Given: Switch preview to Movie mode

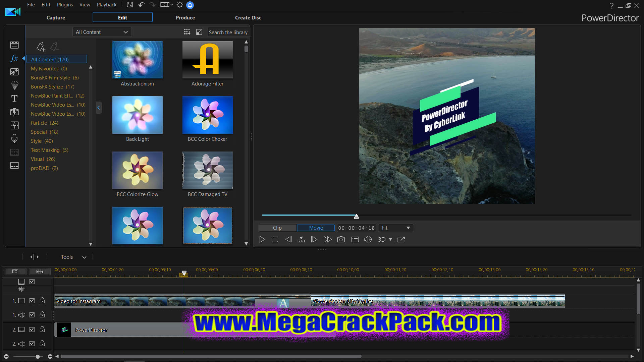Looking at the screenshot, I should pos(316,228).
